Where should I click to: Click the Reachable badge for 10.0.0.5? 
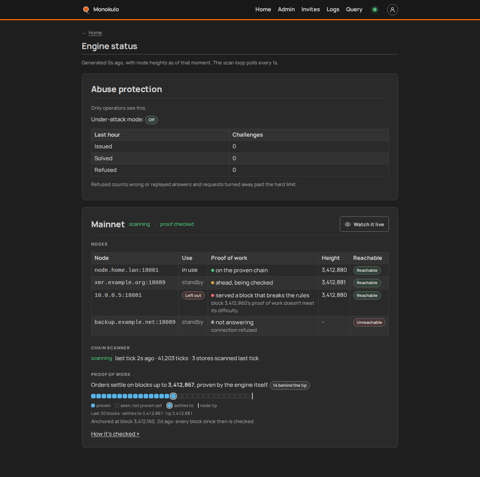coord(367,296)
